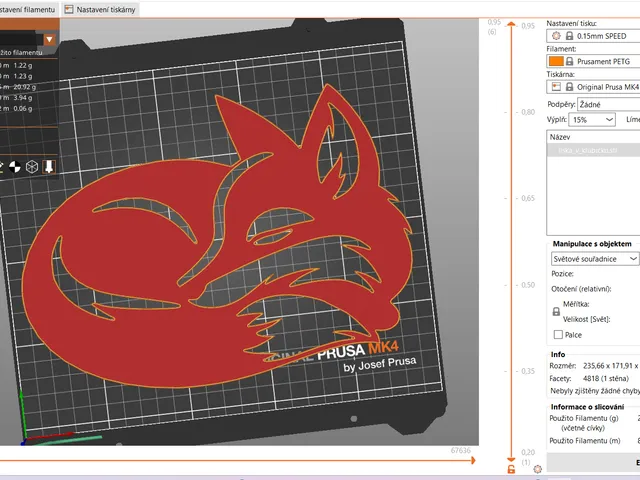Toggle the orange lock icon under the layer slider
The image size is (640, 480).
click(x=511, y=469)
